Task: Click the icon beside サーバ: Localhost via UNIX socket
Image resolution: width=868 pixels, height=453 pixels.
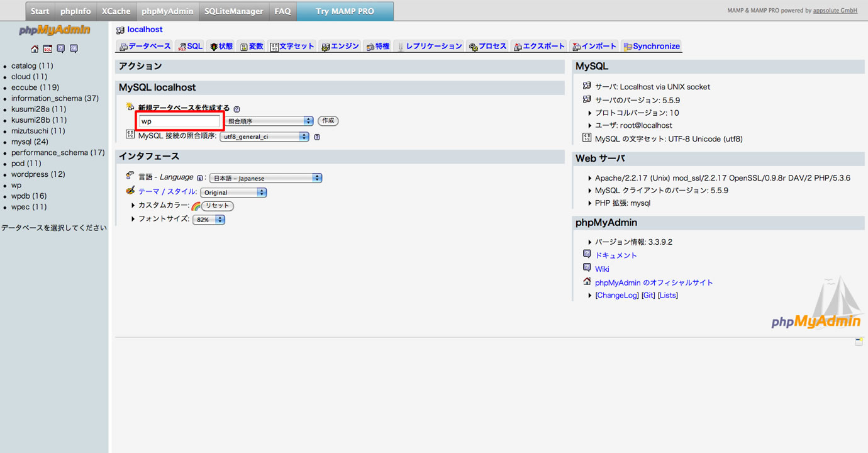Action: point(587,86)
